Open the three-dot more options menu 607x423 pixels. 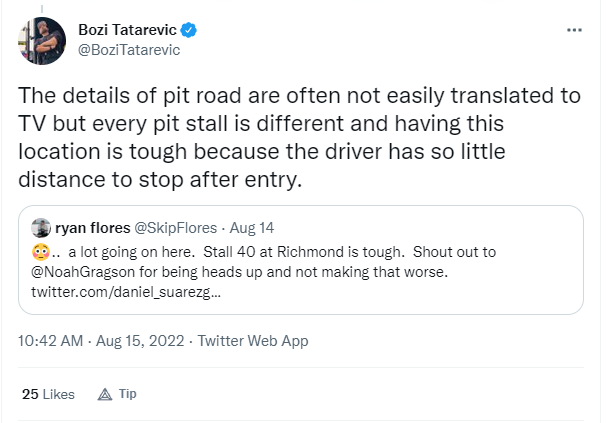click(x=574, y=30)
